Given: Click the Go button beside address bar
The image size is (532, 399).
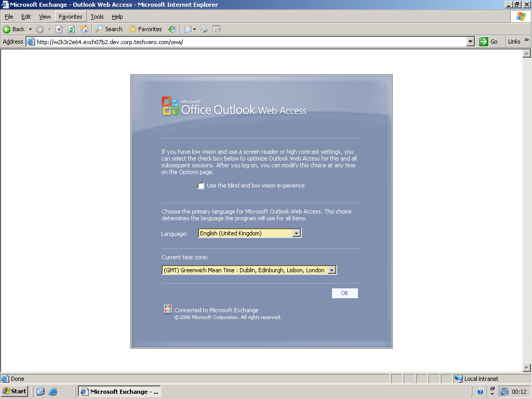Looking at the screenshot, I should coord(489,42).
